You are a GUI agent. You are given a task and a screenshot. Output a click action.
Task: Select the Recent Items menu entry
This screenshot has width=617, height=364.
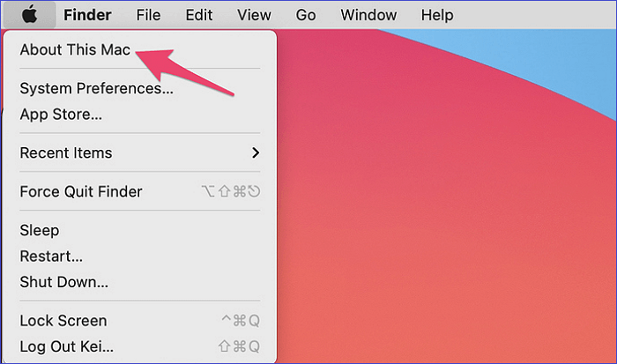(66, 152)
